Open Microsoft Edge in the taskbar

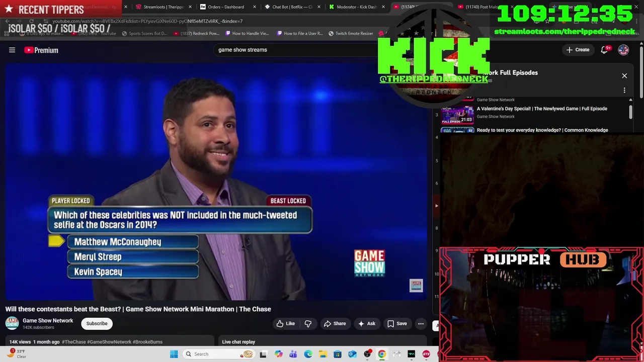(308, 354)
